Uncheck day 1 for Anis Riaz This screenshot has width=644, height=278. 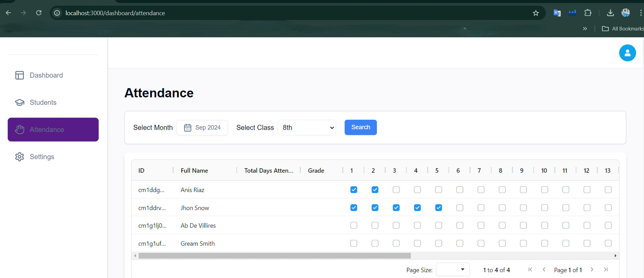354,190
